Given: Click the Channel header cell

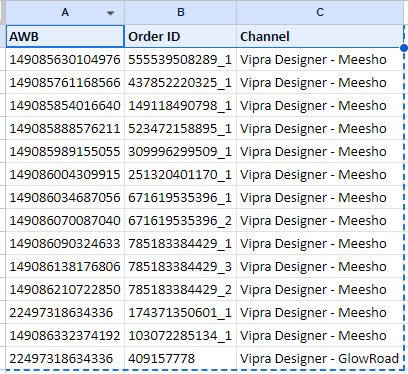Looking at the screenshot, I should click(320, 36).
